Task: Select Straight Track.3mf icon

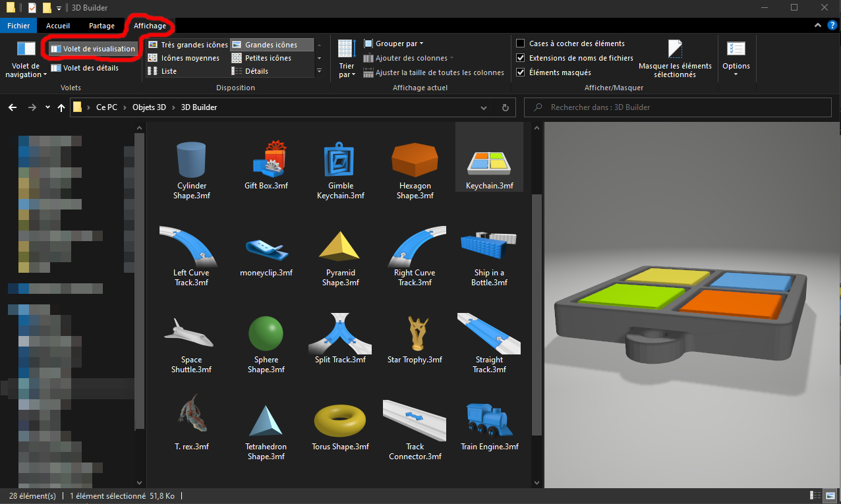Action: [489, 333]
